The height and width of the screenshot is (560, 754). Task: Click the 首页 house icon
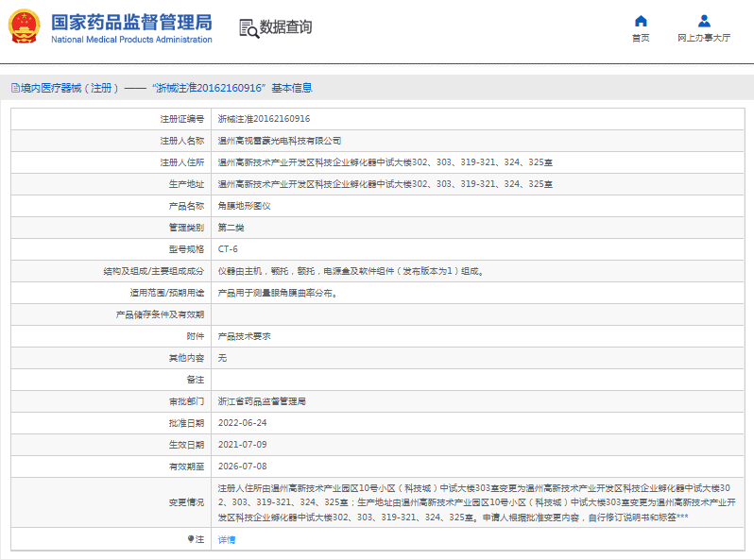tap(641, 22)
